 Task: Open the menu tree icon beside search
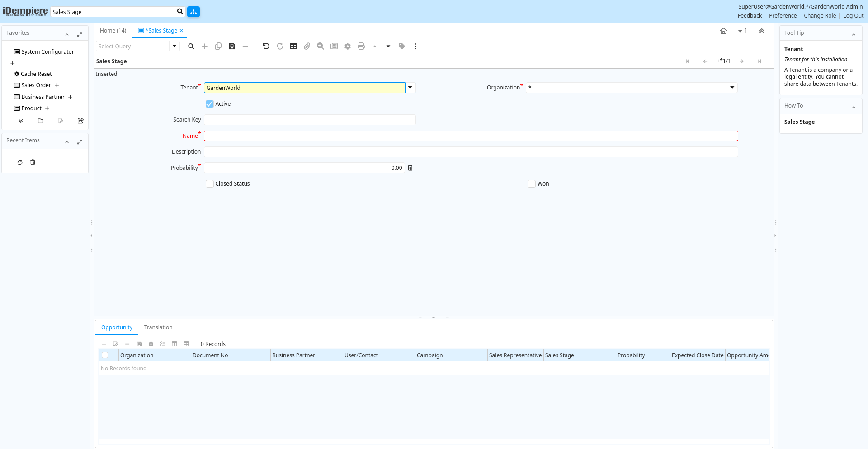click(x=193, y=12)
